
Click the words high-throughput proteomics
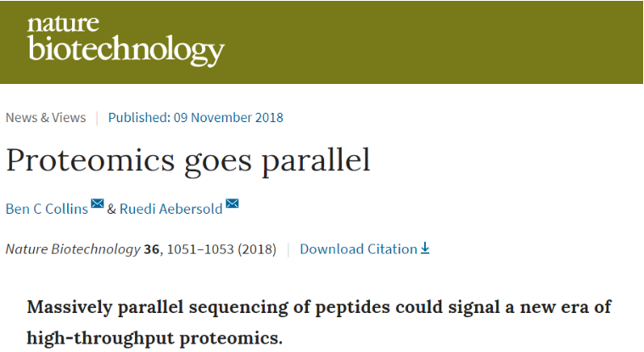[154, 337]
